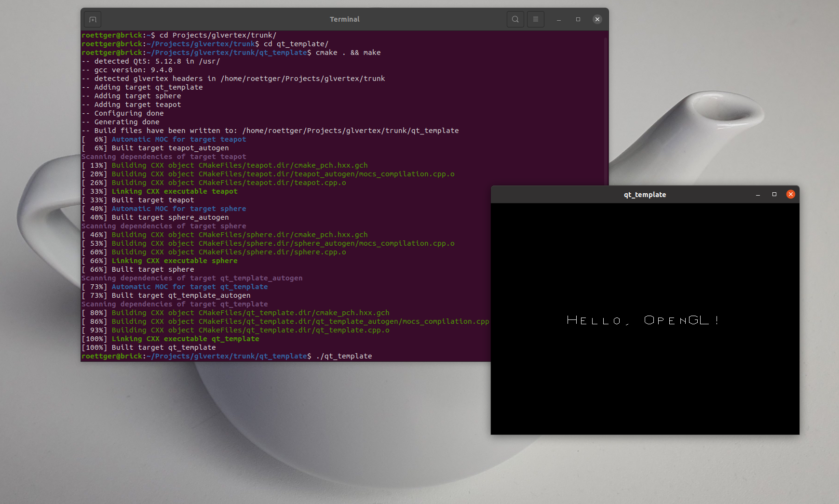Open the Terminal hamburger menu
Screen dimensions: 839x504
[536, 19]
